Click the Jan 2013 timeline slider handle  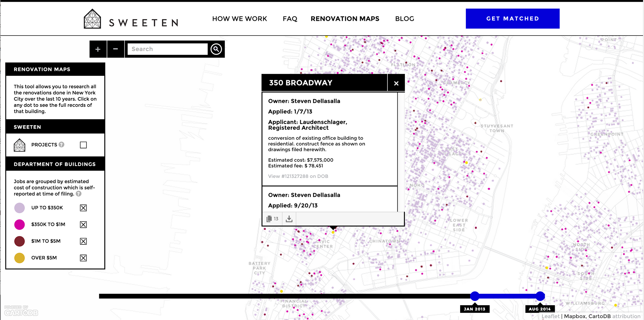click(475, 296)
